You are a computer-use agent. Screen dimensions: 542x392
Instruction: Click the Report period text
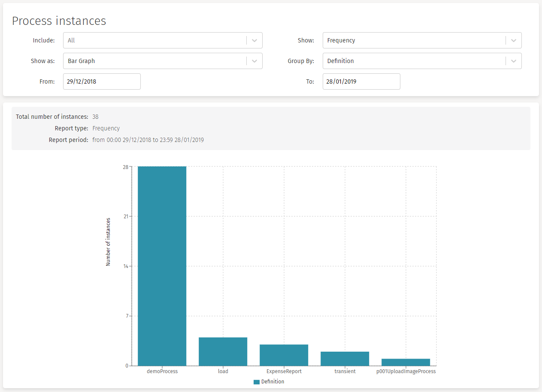[148, 139]
